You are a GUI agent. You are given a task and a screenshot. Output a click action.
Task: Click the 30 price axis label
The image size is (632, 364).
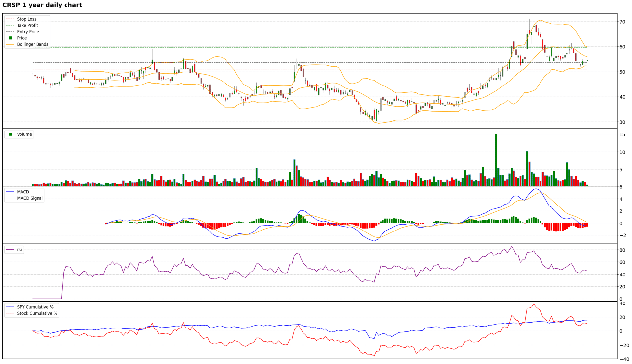(x=622, y=122)
